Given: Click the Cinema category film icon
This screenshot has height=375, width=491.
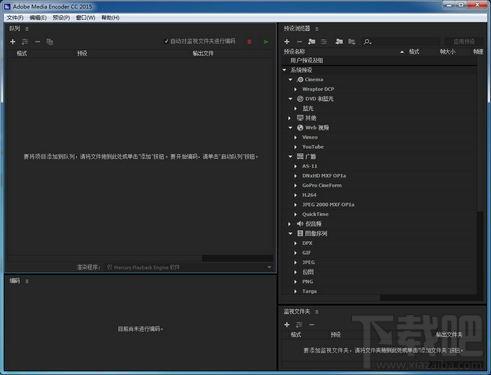Looking at the screenshot, I should 300,79.
